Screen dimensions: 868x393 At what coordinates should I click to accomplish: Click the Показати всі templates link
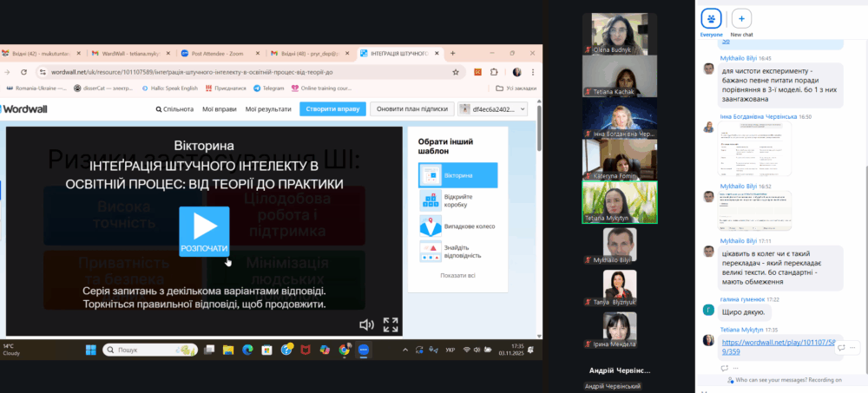457,275
